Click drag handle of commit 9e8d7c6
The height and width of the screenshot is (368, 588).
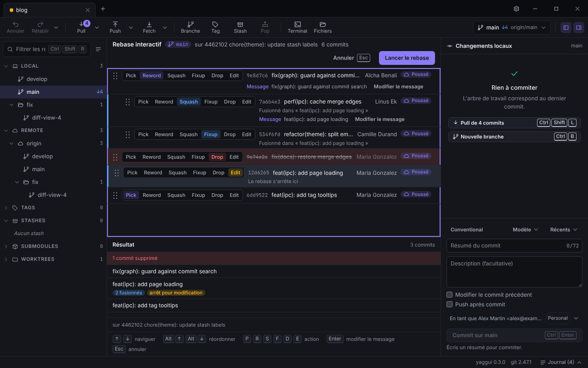(x=115, y=75)
